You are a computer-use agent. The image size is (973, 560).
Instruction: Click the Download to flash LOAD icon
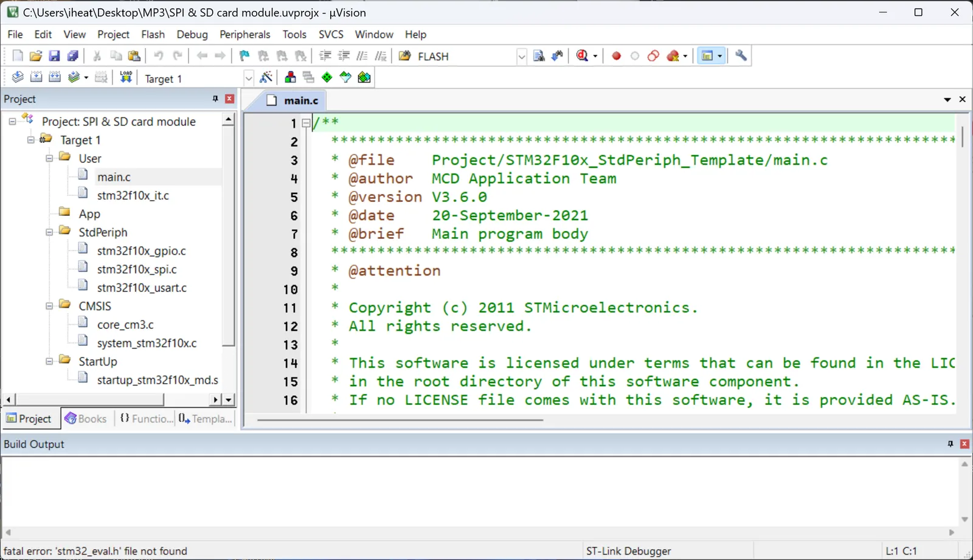(x=126, y=77)
